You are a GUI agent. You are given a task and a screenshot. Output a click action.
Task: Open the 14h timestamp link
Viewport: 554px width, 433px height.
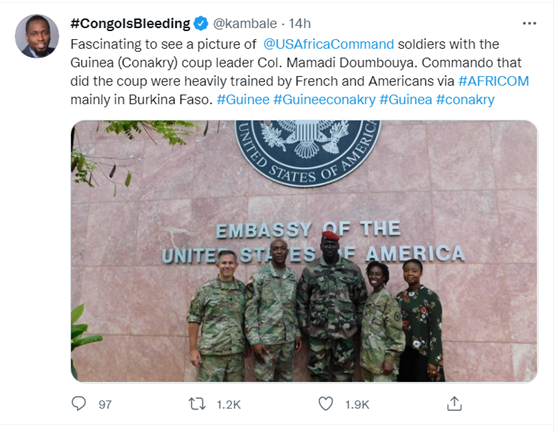point(300,24)
